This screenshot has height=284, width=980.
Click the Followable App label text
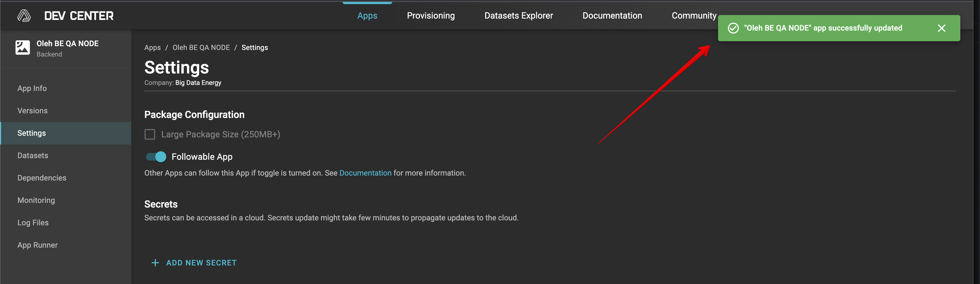pos(202,157)
